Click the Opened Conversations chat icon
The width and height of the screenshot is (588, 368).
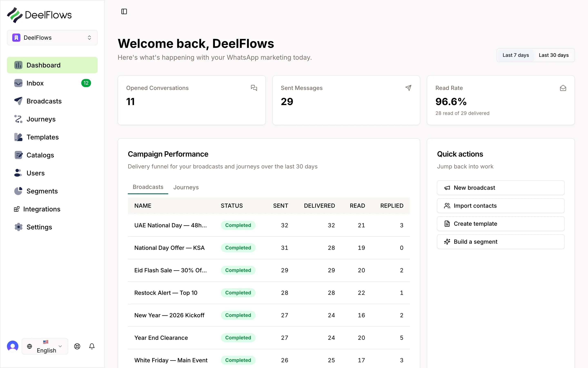coord(254,88)
